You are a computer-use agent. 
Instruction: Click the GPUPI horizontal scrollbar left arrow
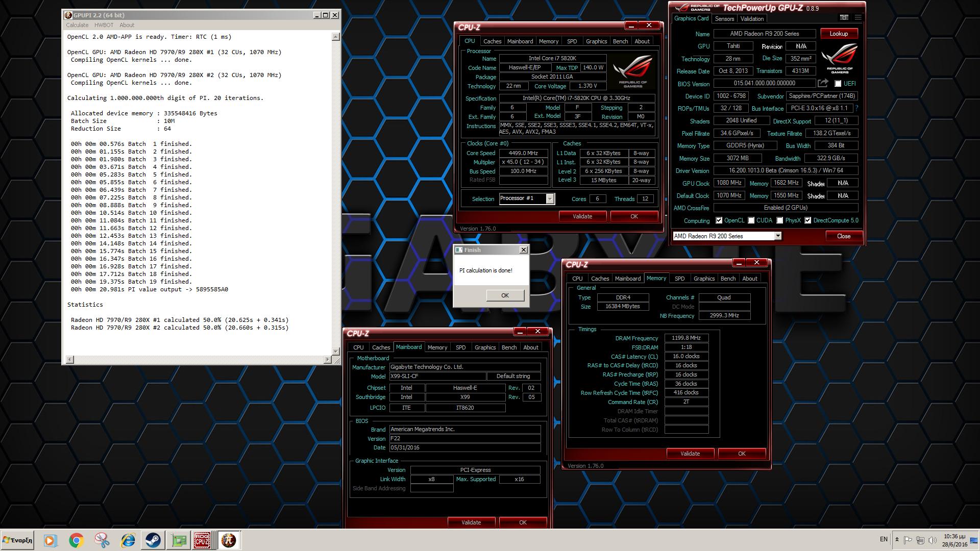coord(70,360)
